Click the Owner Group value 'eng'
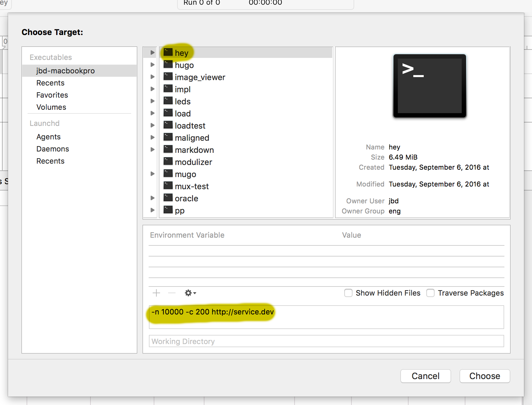The height and width of the screenshot is (405, 532). (x=394, y=211)
